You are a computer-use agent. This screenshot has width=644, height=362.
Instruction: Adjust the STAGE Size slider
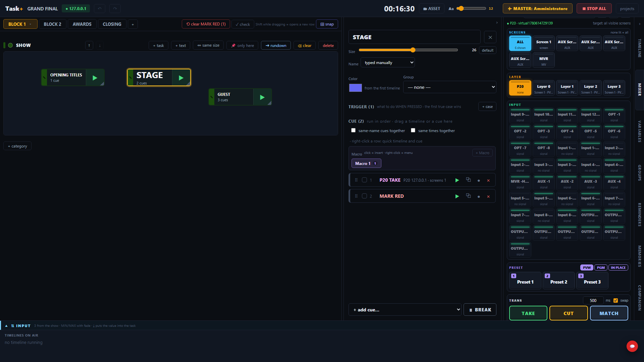[x=408, y=50]
